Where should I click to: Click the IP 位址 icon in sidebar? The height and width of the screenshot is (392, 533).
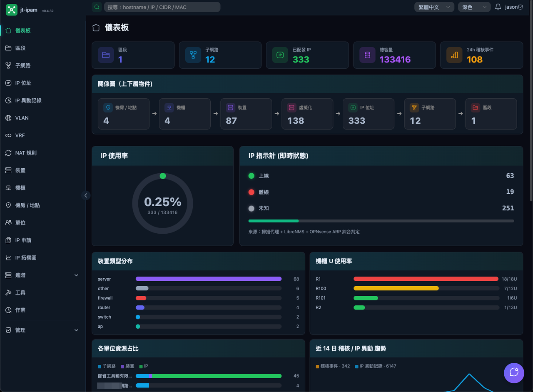(x=8, y=83)
